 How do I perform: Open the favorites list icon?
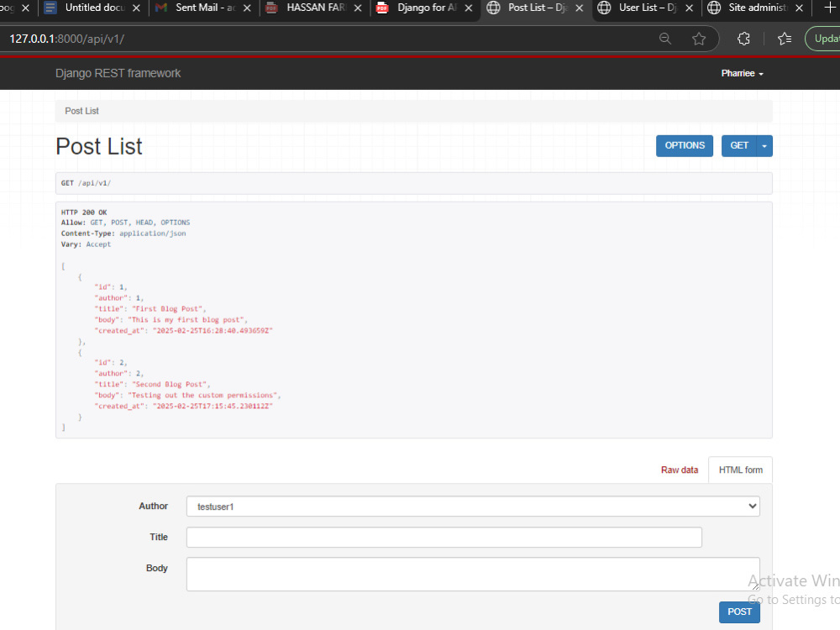(x=785, y=39)
